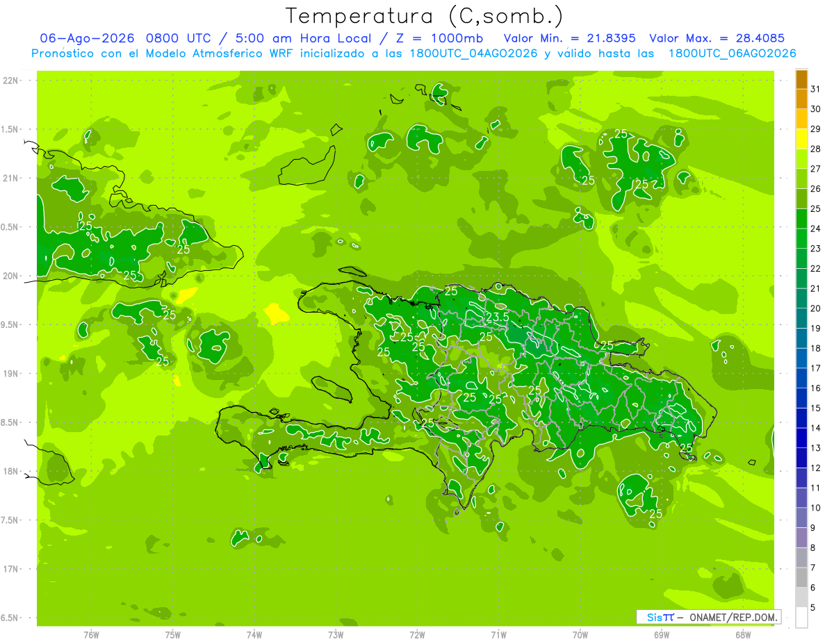
Task: Click the '17N' latitude axis label
Action: (11, 569)
